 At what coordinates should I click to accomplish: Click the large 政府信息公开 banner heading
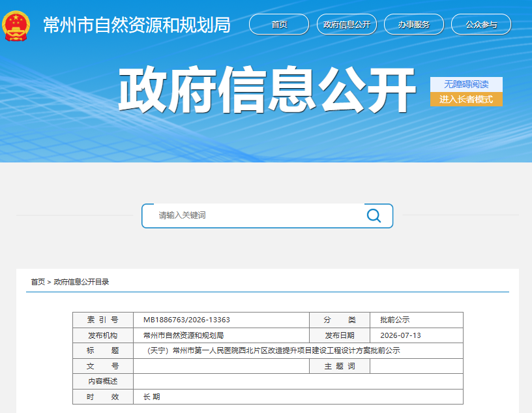pyautogui.click(x=267, y=89)
